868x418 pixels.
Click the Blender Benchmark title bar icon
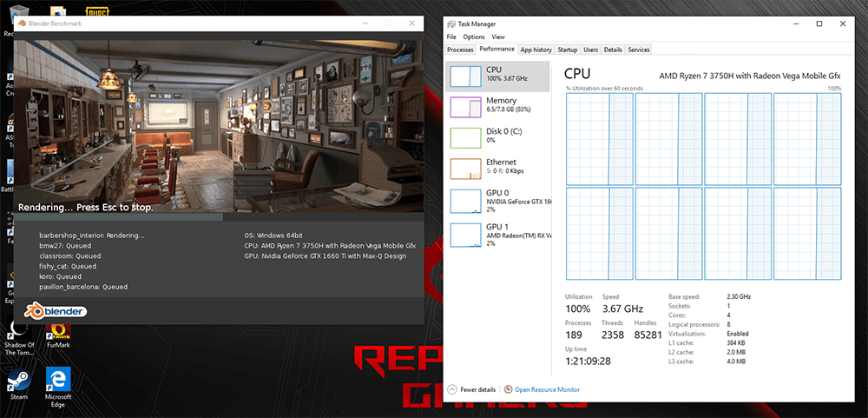(x=23, y=23)
